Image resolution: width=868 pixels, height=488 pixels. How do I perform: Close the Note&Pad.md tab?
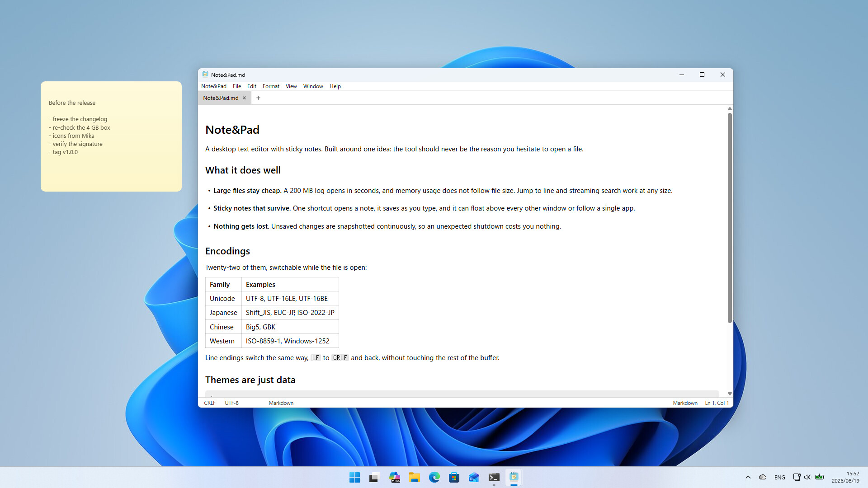coord(245,98)
